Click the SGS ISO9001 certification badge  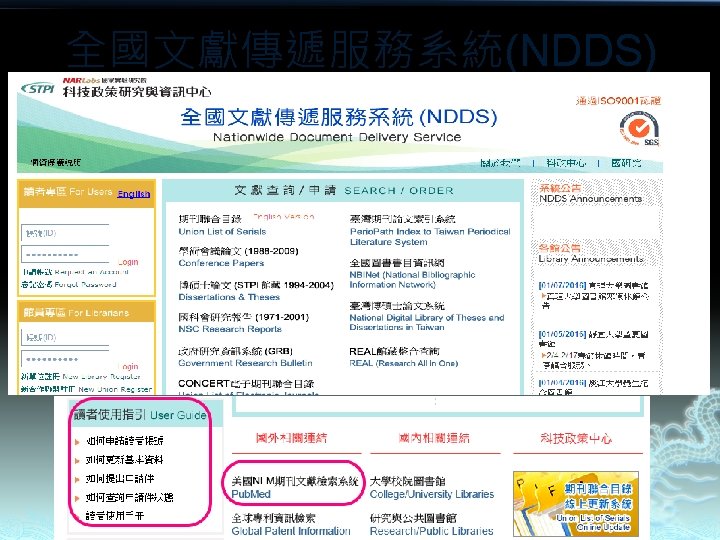(x=639, y=129)
